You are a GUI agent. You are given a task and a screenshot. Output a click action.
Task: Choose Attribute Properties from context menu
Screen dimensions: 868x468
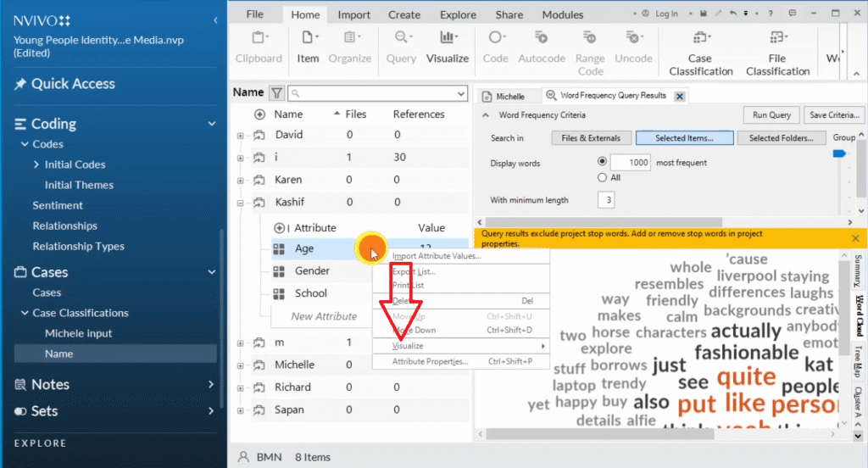(x=430, y=362)
